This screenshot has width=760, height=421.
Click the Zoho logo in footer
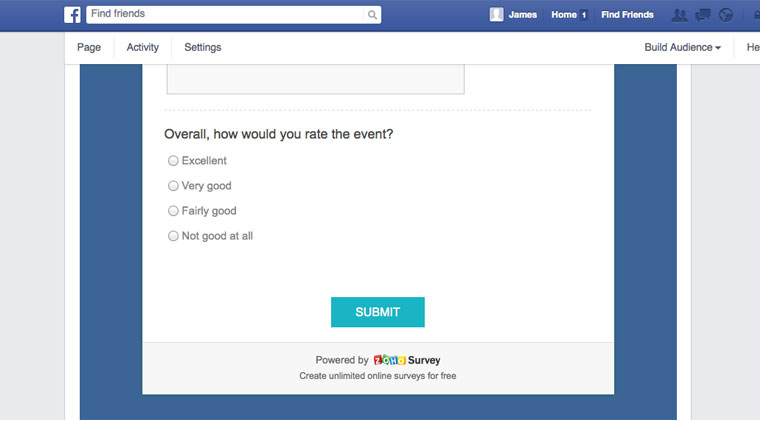[389, 360]
